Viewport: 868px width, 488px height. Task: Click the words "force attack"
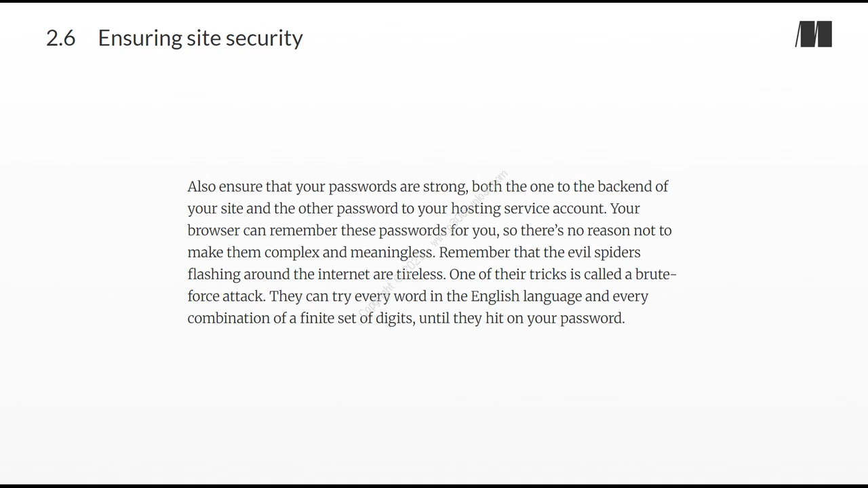pyautogui.click(x=226, y=297)
